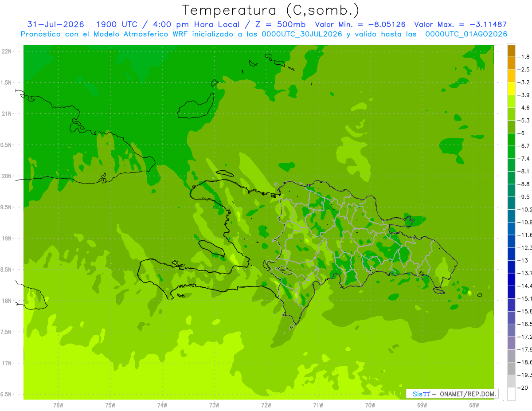Pick the purple swatch between -17.2 and -17.9
Screen dimensions: 532x411
tap(511, 343)
